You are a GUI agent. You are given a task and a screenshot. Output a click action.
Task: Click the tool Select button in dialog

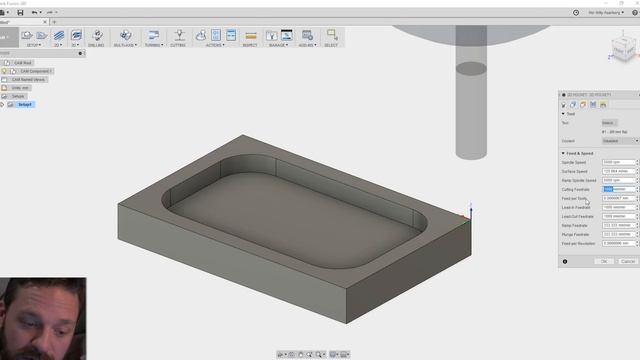click(609, 123)
